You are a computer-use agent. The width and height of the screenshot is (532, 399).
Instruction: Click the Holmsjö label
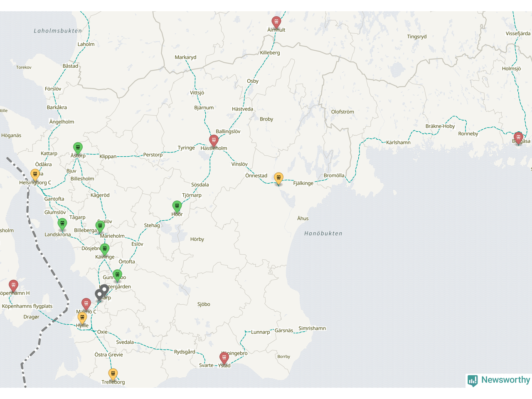click(511, 69)
